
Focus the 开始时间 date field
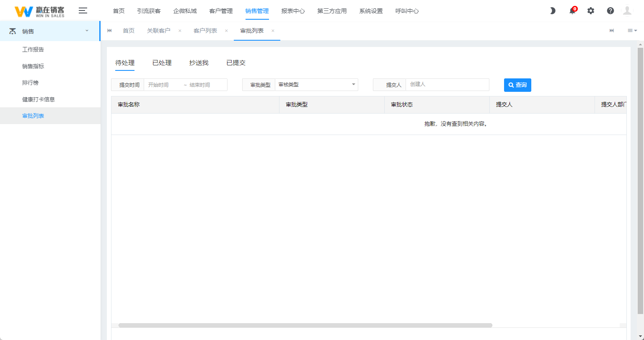(163, 85)
